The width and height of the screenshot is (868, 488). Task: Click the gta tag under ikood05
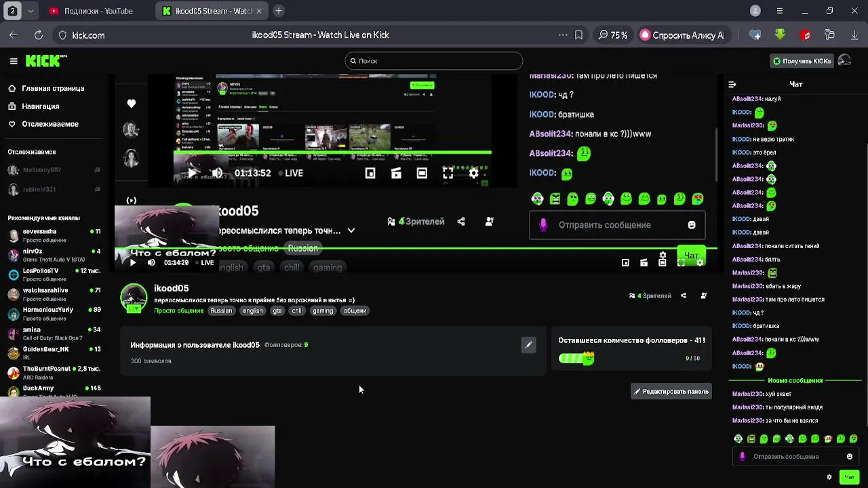click(277, 311)
